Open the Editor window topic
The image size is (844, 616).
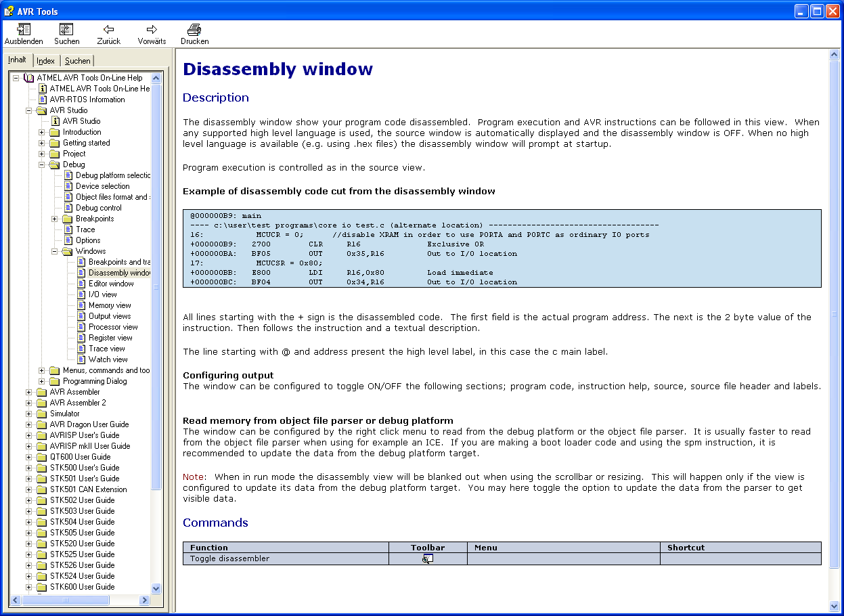111,284
